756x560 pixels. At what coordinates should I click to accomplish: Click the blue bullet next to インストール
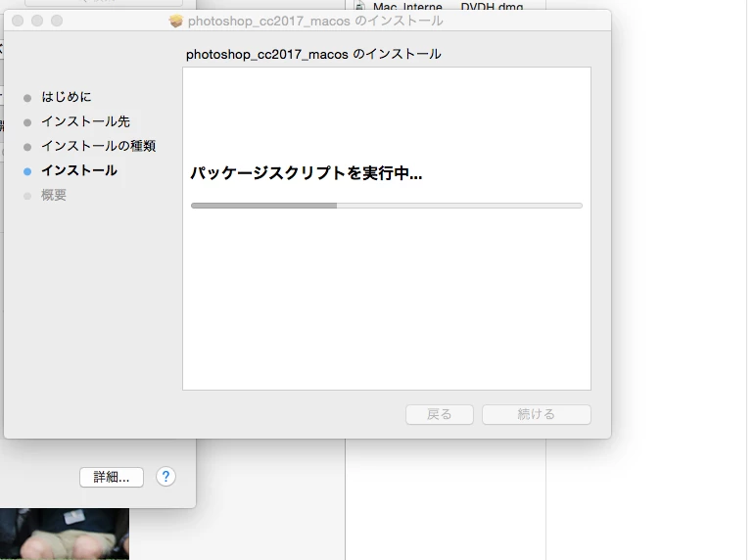(27, 171)
